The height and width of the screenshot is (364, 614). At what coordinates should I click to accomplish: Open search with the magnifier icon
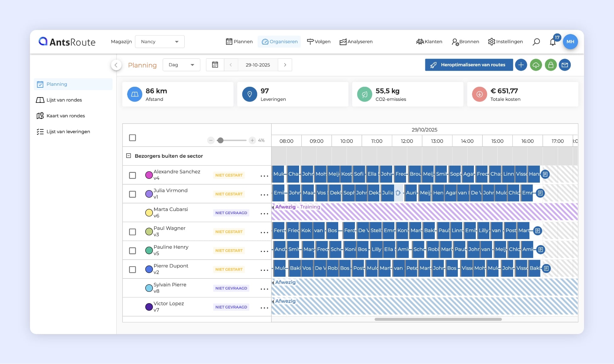(536, 42)
